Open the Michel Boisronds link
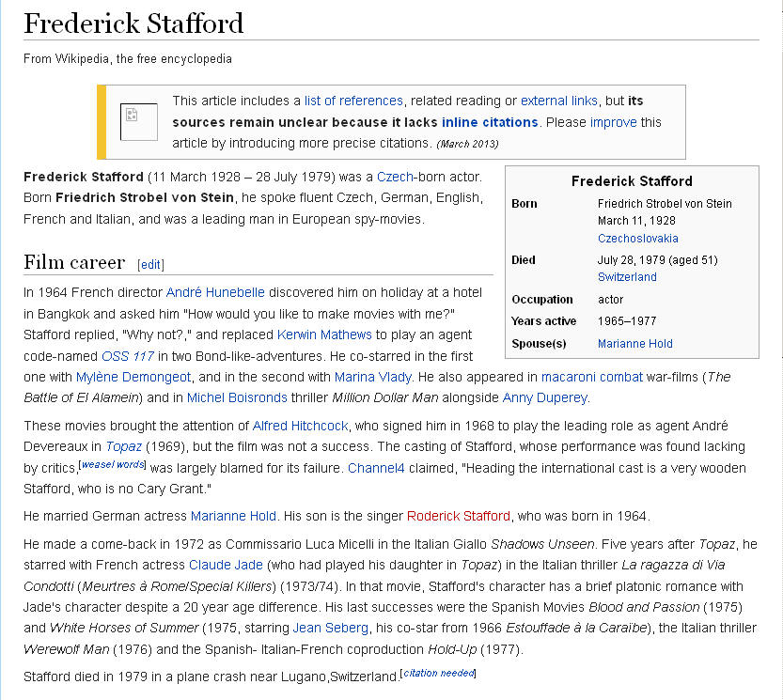Screen dimensions: 783x700 click(x=237, y=398)
